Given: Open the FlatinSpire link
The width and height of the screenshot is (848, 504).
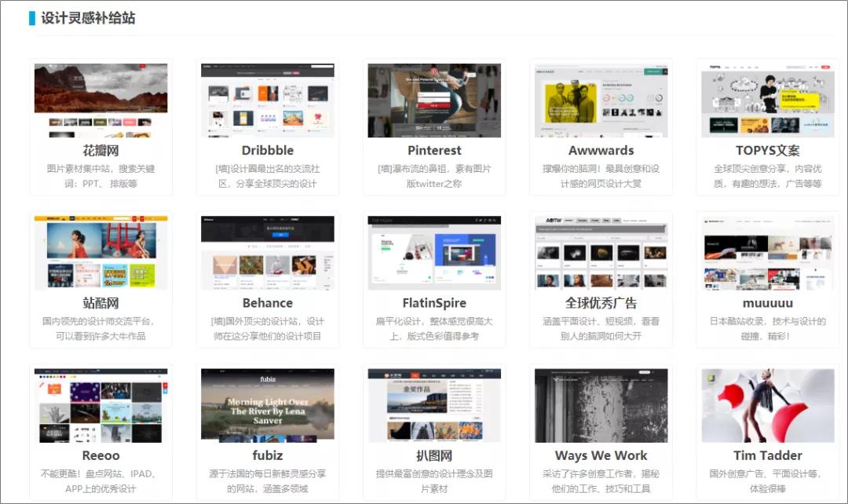Looking at the screenshot, I should (x=433, y=303).
